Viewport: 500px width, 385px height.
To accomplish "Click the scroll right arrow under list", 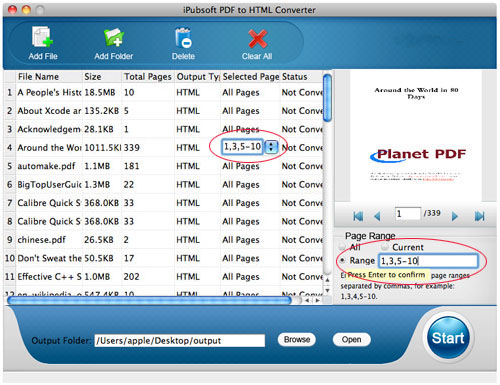I will (318, 300).
